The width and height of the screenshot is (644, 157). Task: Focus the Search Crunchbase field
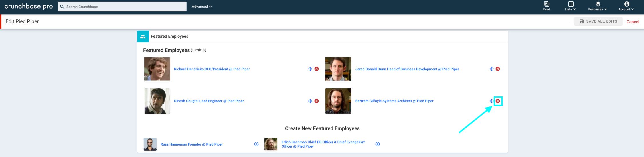(x=122, y=7)
